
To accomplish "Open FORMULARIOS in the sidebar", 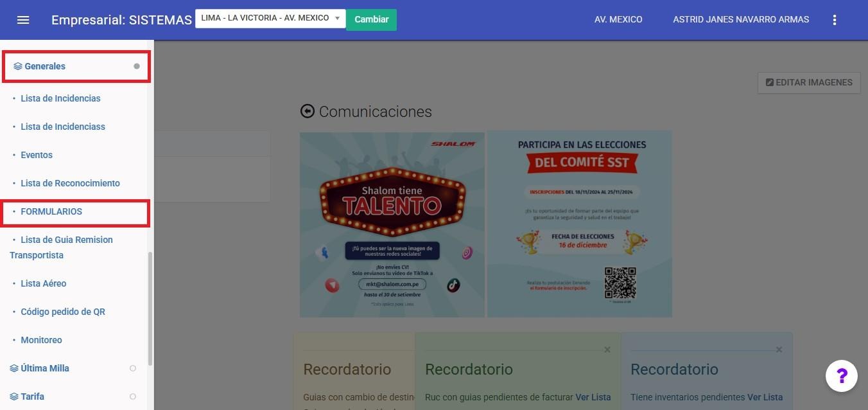I will pos(51,211).
